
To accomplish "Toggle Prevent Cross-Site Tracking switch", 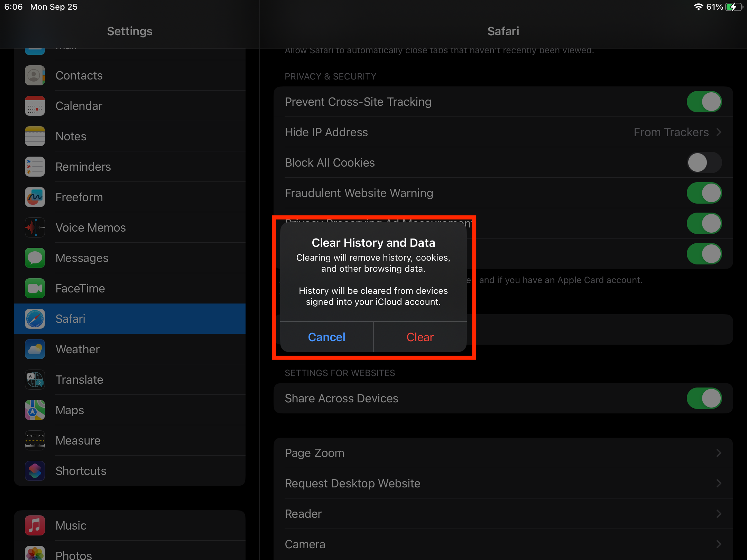I will pos(704,102).
